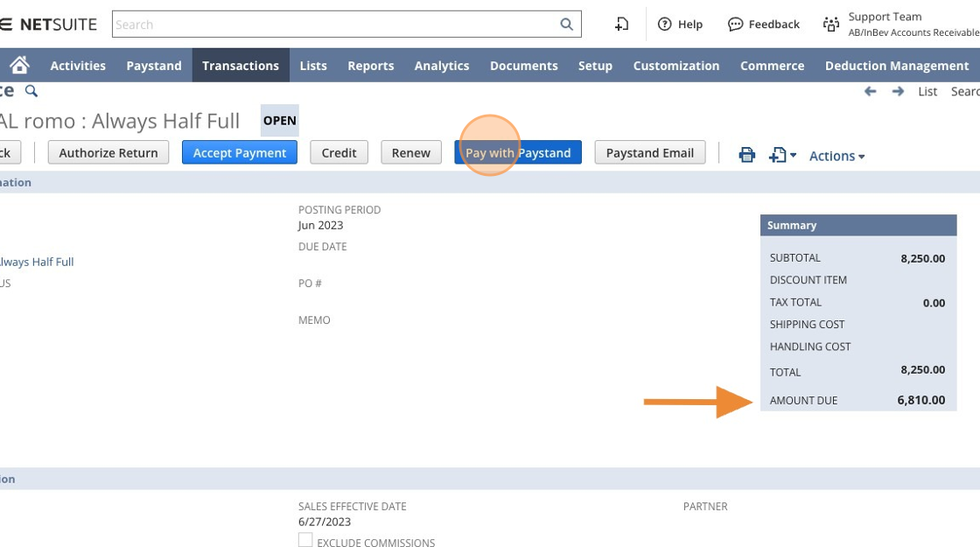Image resolution: width=980 pixels, height=547 pixels.
Task: Open the Feedback speech bubble
Action: (736, 25)
